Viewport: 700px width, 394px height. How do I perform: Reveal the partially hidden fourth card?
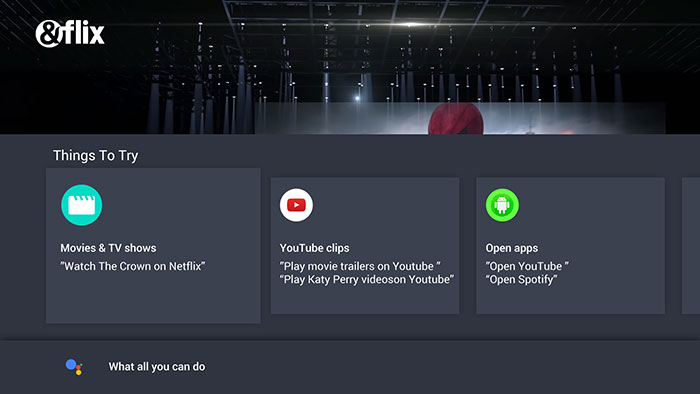691,246
